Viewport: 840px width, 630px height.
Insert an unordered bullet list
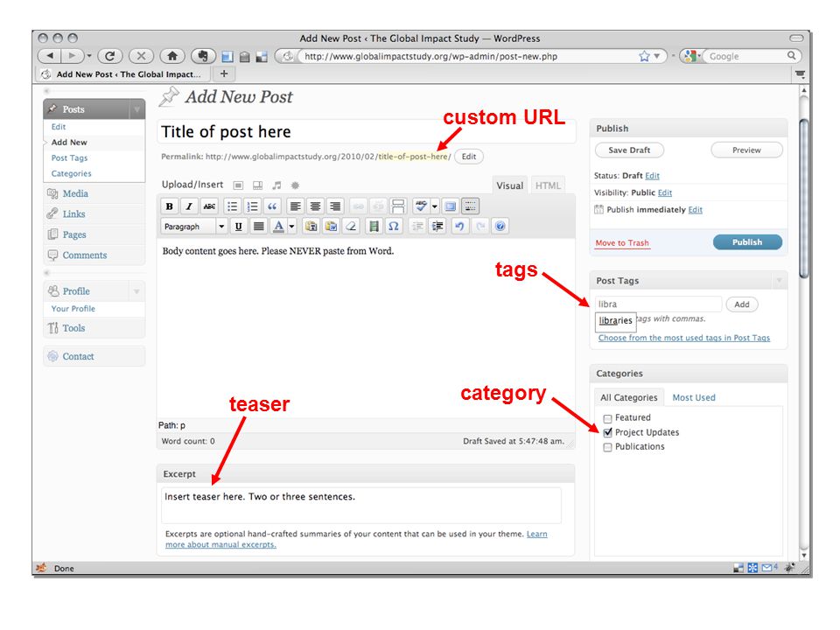(232, 206)
